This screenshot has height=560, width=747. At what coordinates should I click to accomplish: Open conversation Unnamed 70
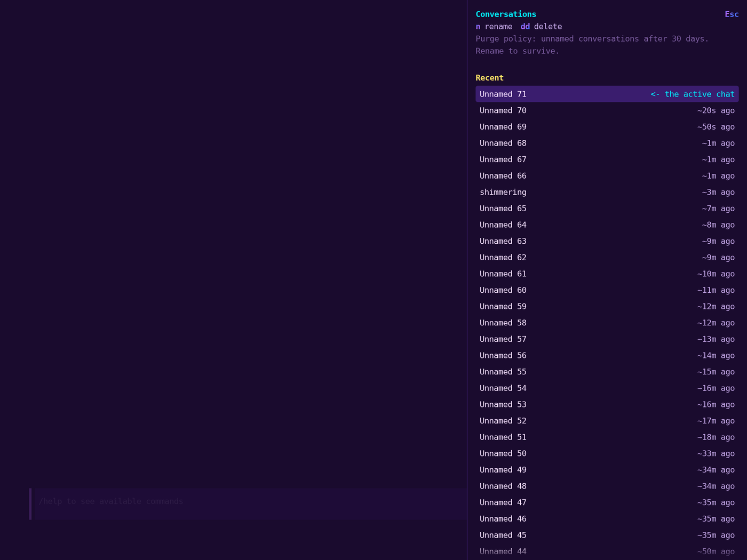(607, 110)
